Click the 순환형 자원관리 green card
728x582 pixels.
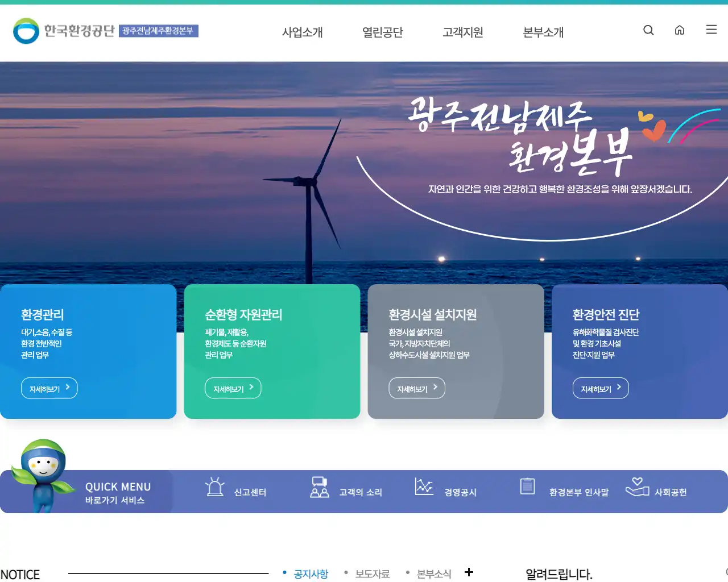pos(272,351)
